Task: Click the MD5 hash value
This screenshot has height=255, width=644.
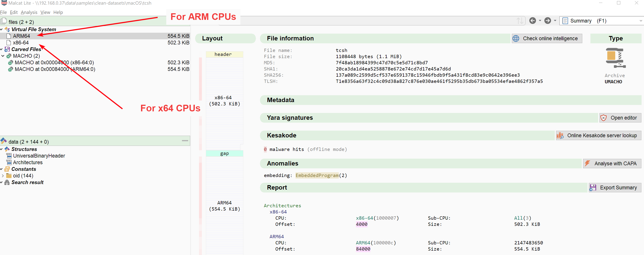Action: [381, 63]
